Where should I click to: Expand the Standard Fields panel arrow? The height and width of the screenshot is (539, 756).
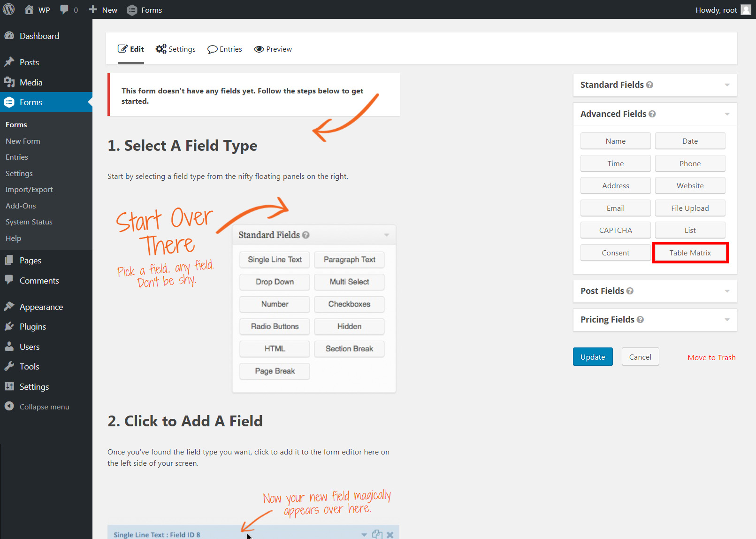[727, 85]
